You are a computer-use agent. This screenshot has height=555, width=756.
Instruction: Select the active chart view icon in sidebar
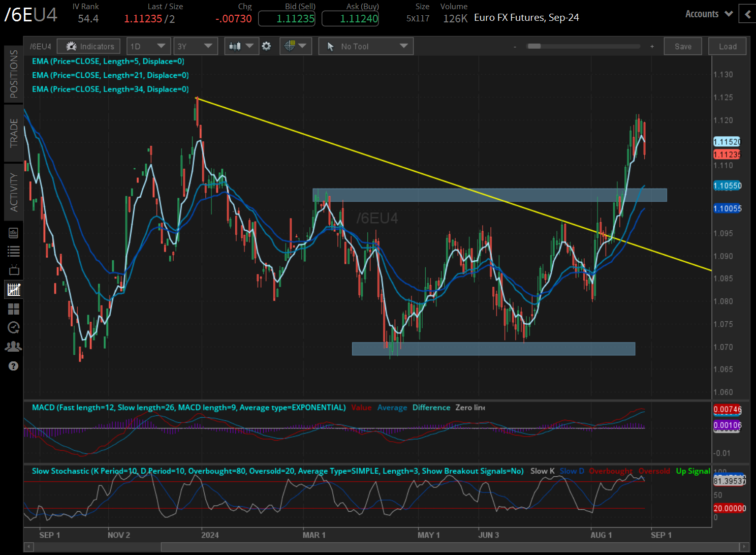tap(14, 290)
